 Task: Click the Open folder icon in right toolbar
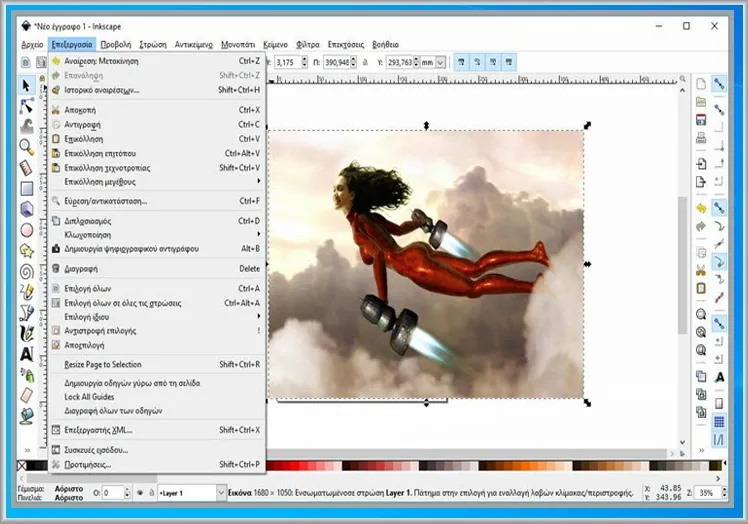coord(701,102)
